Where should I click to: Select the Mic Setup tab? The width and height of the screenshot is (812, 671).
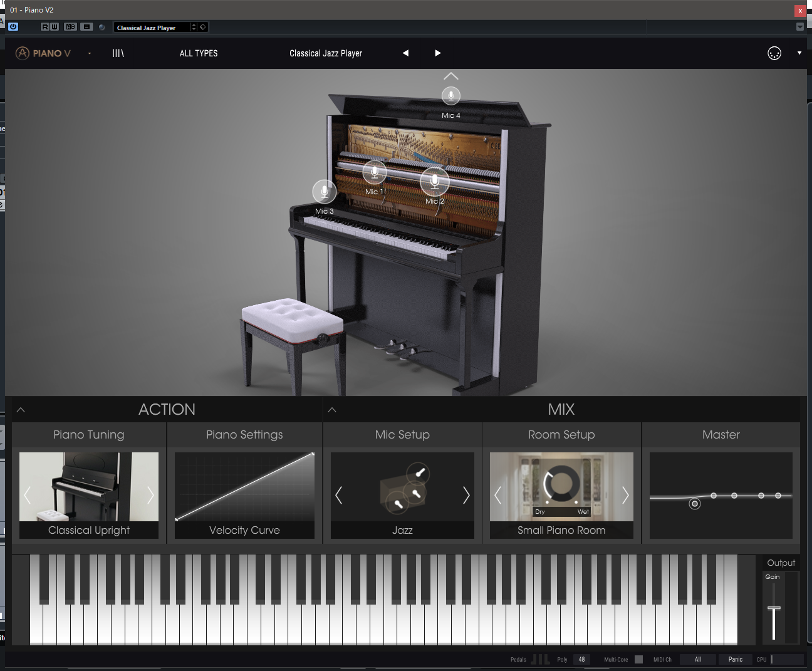(402, 435)
